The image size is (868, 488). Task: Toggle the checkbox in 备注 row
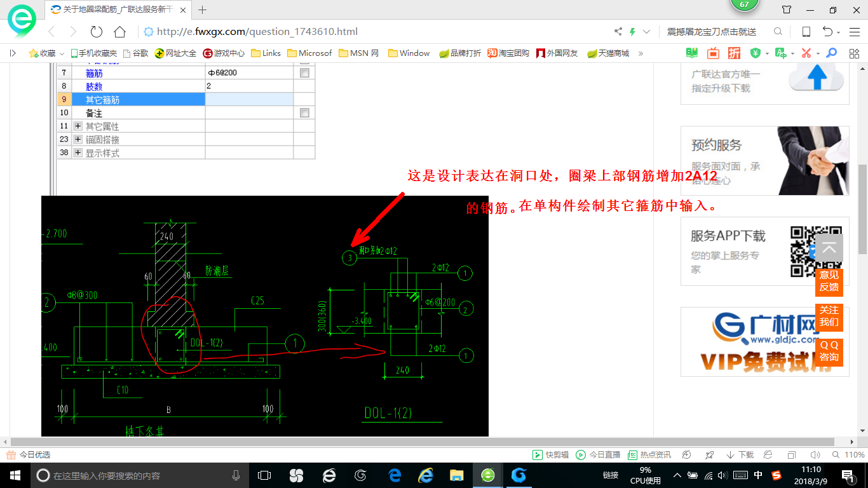pos(304,113)
